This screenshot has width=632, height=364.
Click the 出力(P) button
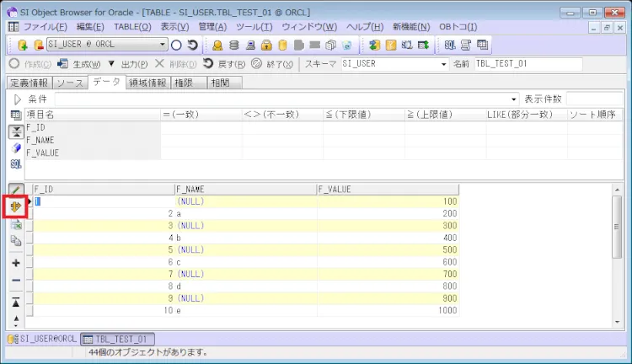pyautogui.click(x=134, y=64)
